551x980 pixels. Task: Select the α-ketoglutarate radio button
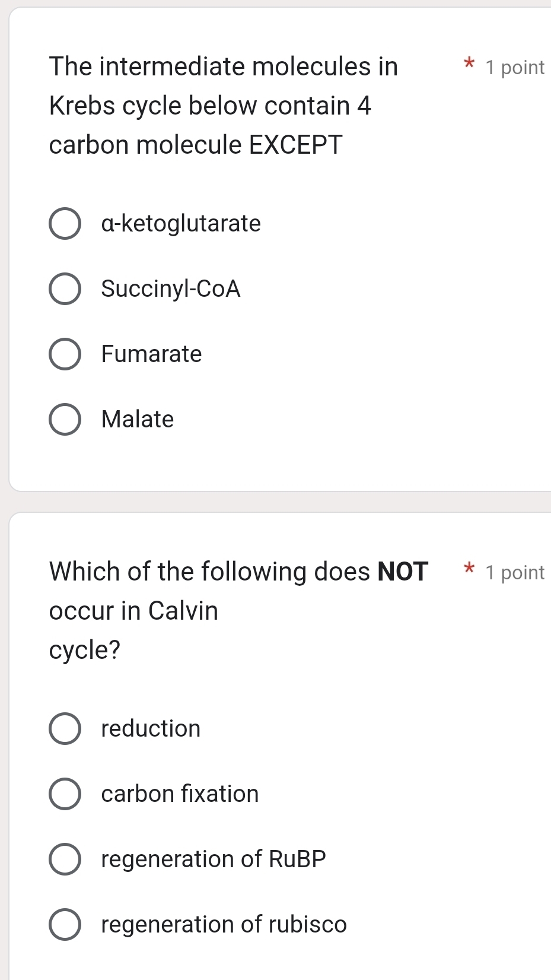(66, 224)
